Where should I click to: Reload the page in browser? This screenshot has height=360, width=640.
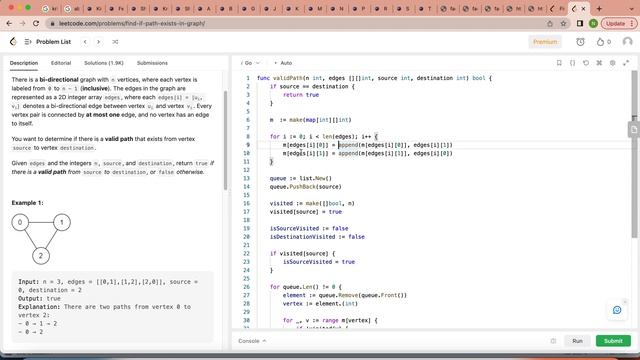(36, 23)
